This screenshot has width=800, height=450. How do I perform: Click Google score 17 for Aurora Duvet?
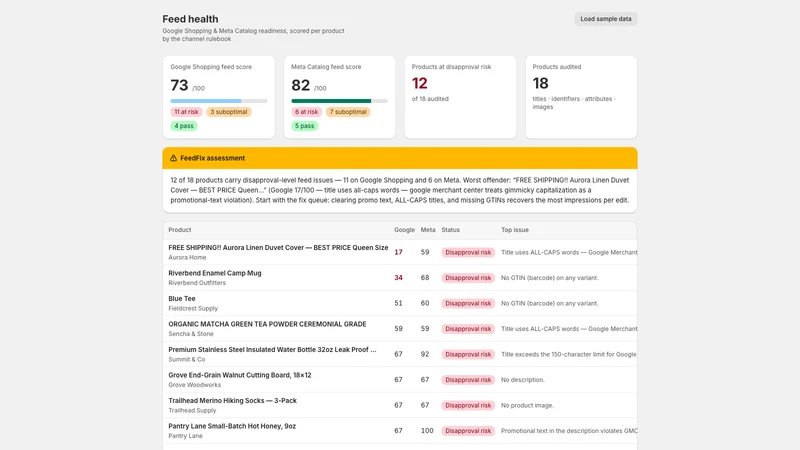point(398,252)
